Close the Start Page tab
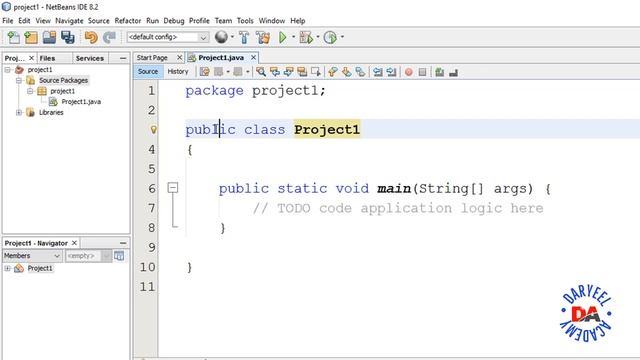 tap(179, 58)
